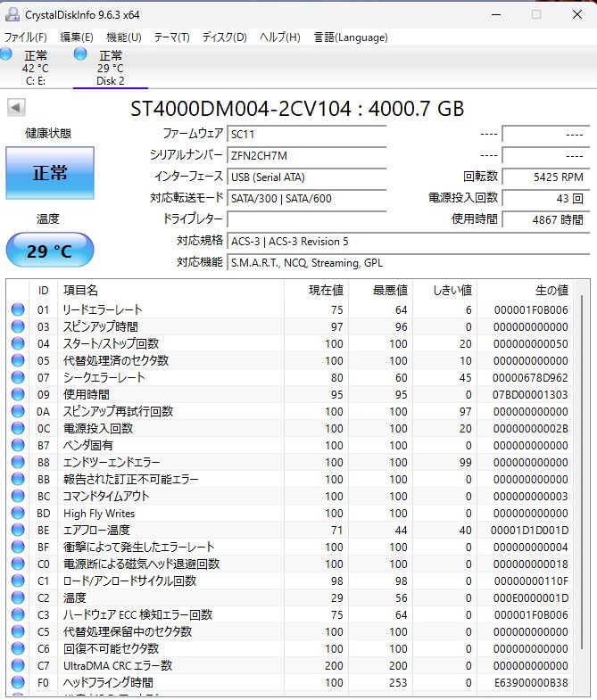This screenshot has height=700, width=597.
Task: Open the テーマ(T) menu
Action: click(171, 37)
